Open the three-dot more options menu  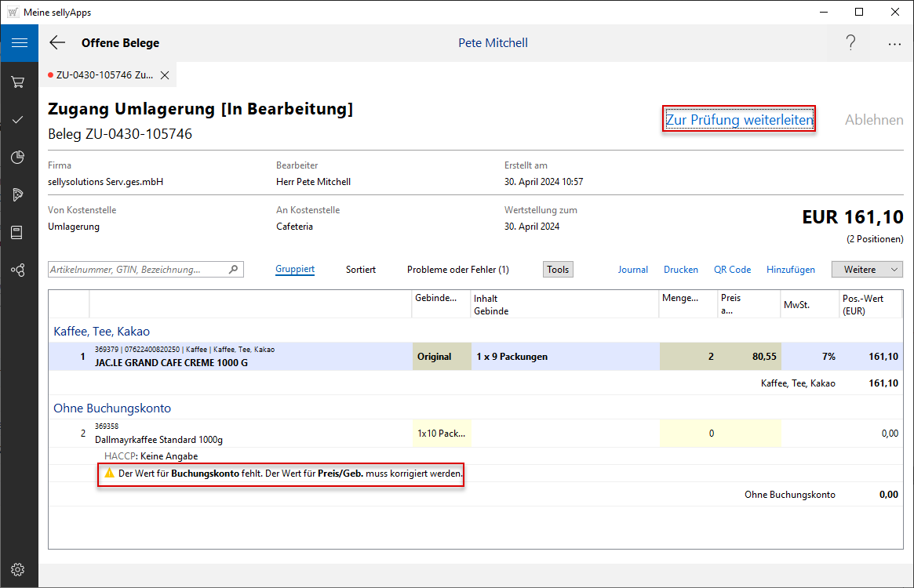[x=894, y=44]
